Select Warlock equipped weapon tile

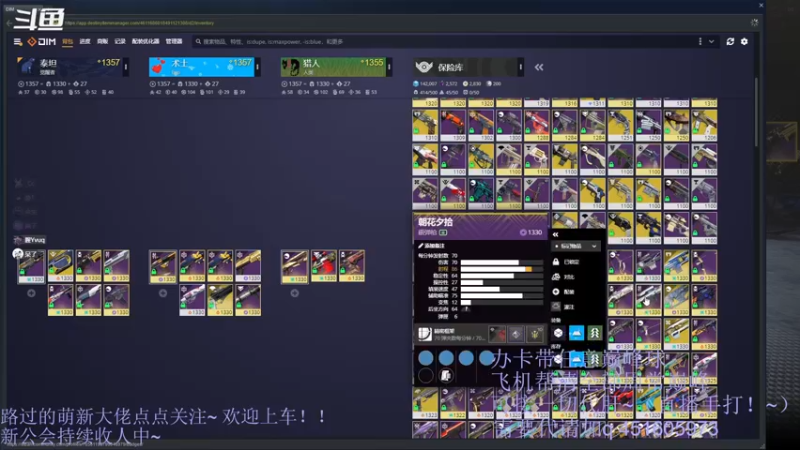(163, 266)
